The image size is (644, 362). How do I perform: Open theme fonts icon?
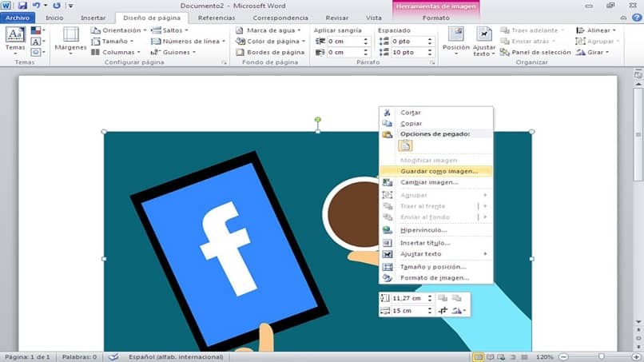pyautogui.click(x=38, y=41)
